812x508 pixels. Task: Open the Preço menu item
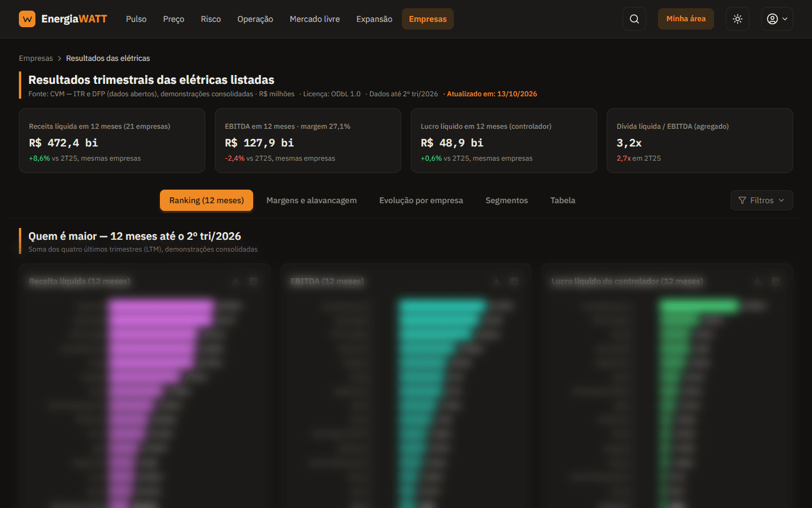[x=173, y=19]
